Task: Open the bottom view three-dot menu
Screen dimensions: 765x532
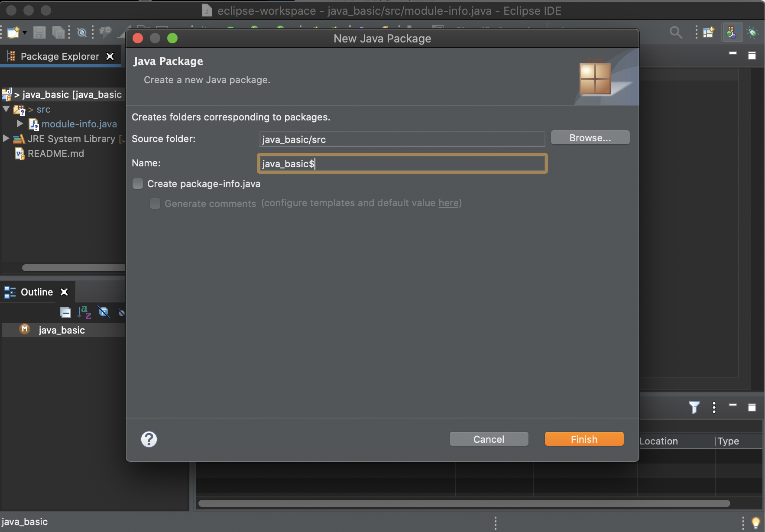Action: 714,407
